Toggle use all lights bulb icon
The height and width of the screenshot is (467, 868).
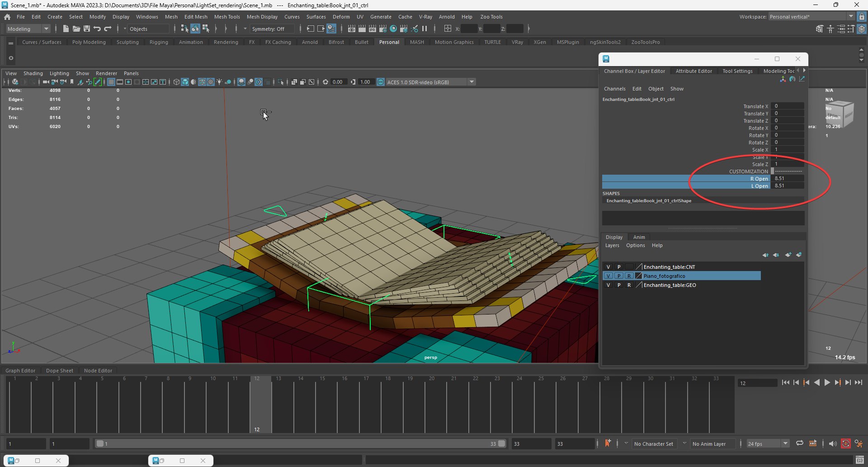[219, 82]
